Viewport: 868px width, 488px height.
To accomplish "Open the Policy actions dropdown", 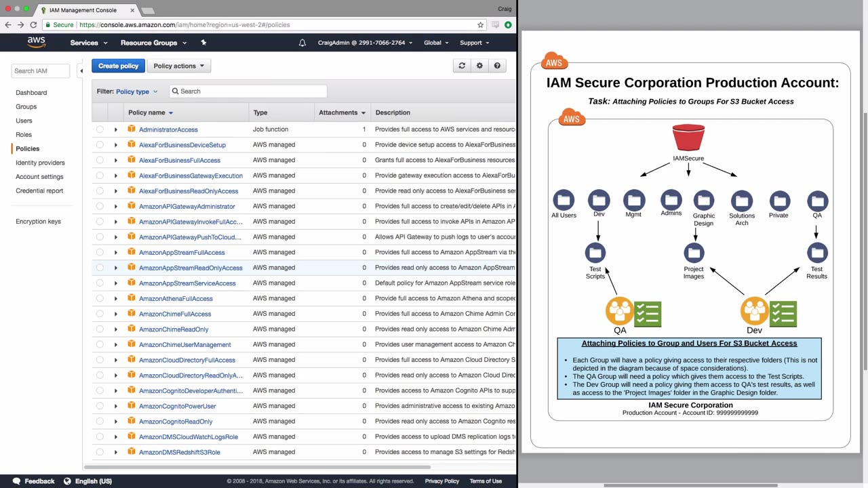I will pyautogui.click(x=179, y=66).
